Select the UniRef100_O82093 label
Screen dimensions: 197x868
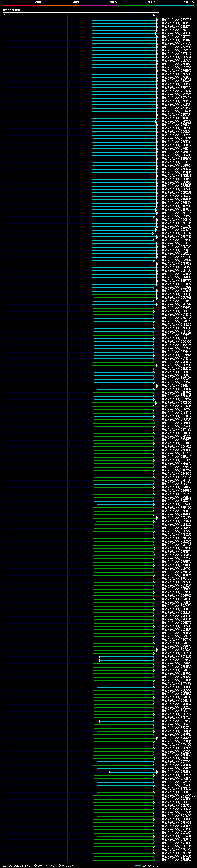(177, 426)
